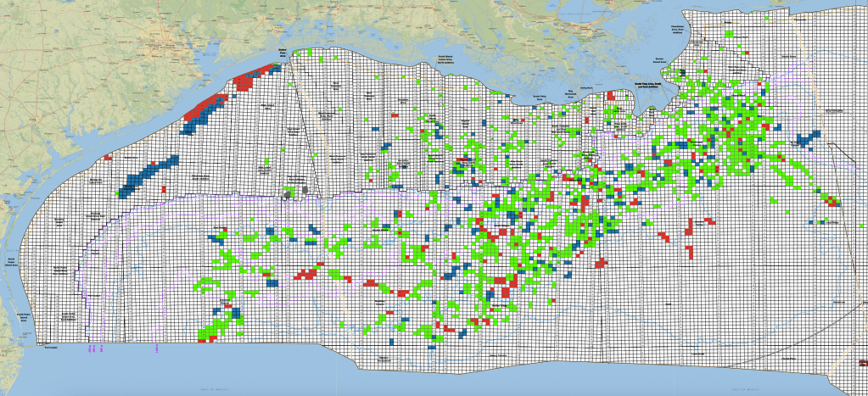Click the green and red block cluster at the bottom left

[x=206, y=333]
